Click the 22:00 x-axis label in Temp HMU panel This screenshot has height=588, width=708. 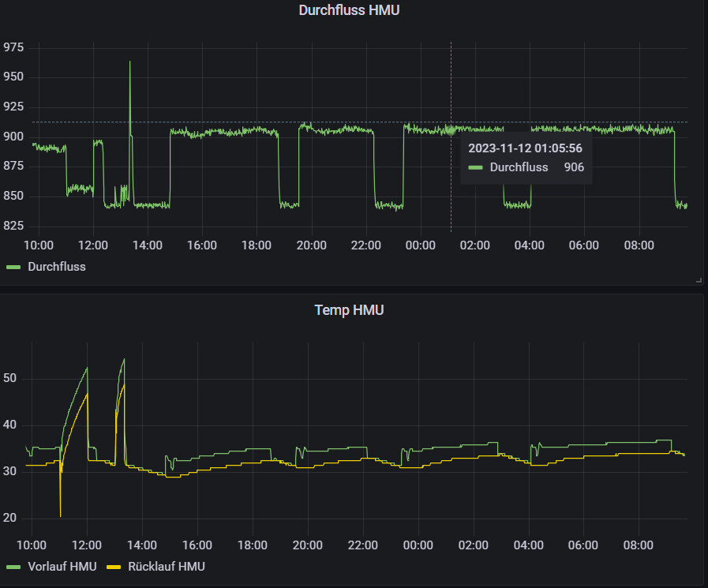pyautogui.click(x=362, y=545)
